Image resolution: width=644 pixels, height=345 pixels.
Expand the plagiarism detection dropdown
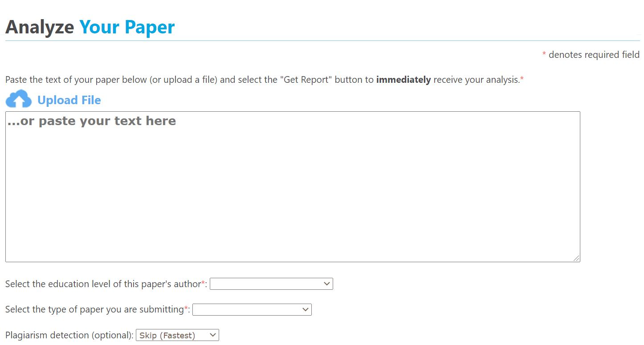[176, 335]
